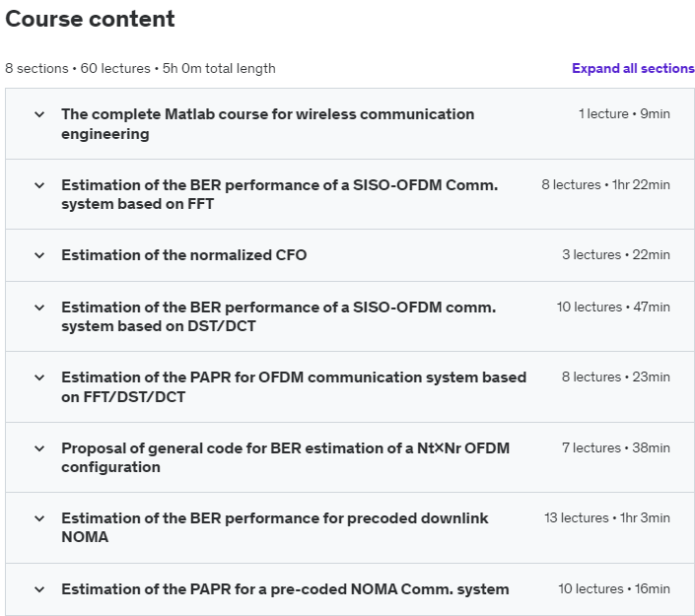Click '8 lectures • 23min' text
This screenshot has width=695, height=616.
[616, 377]
